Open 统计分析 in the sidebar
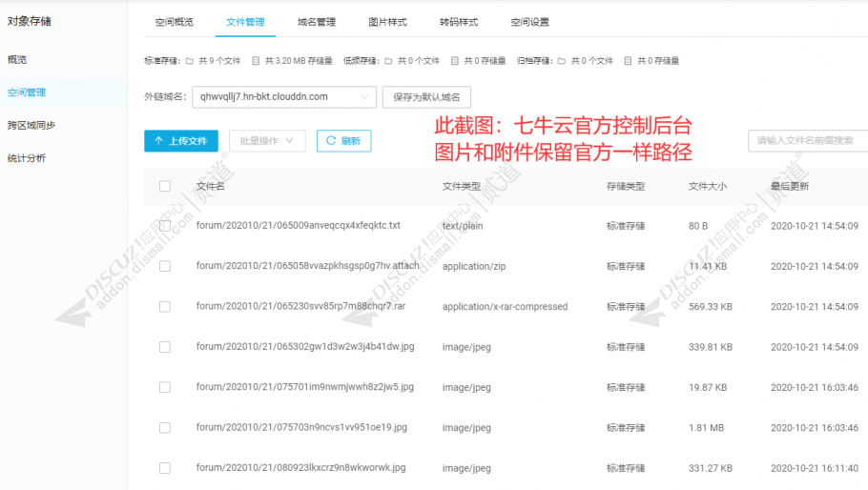868x490 pixels. (27, 158)
